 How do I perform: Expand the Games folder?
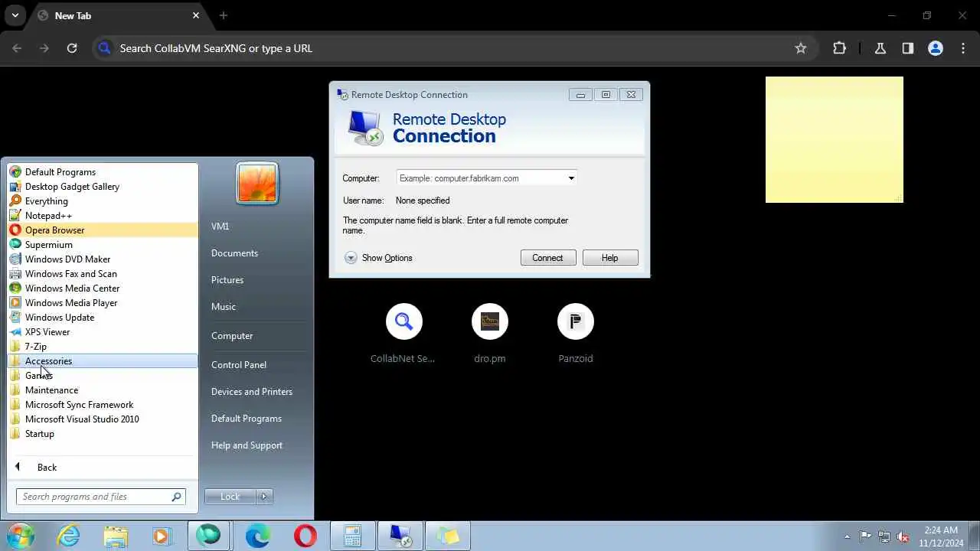pos(103,376)
